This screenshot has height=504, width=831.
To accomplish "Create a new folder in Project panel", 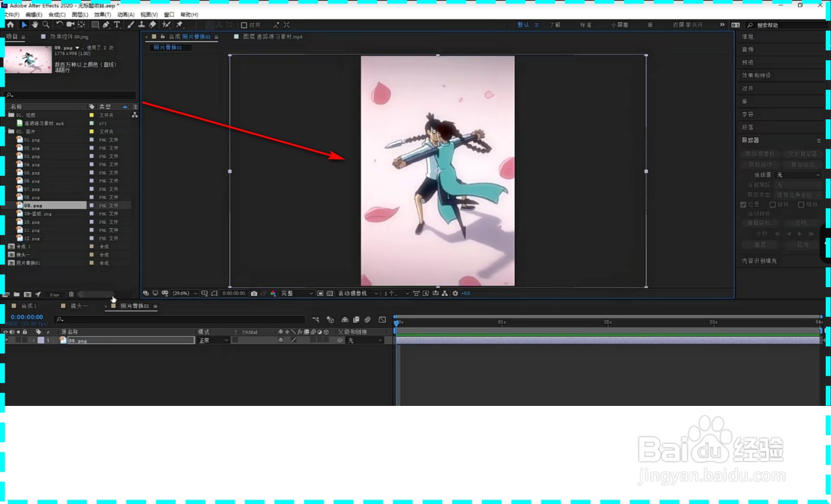I will point(17,294).
